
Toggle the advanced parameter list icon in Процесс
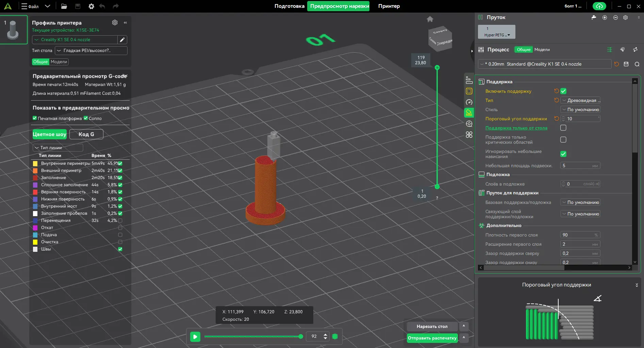(609, 50)
